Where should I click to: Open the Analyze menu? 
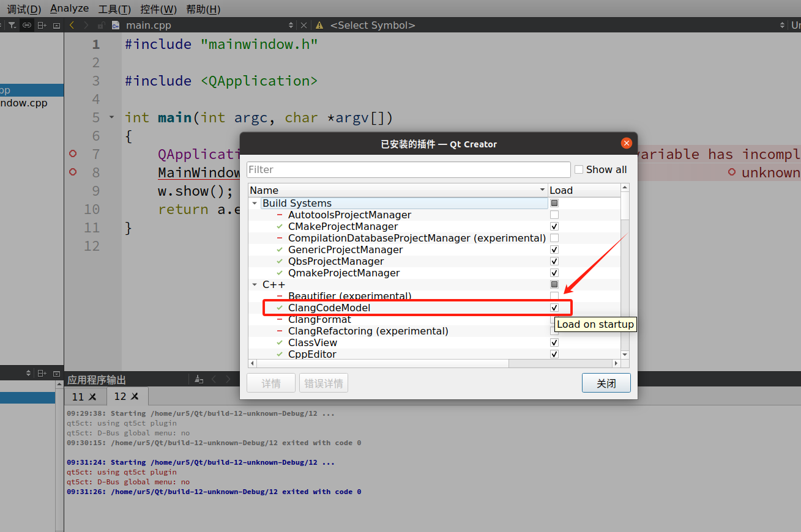click(x=69, y=9)
